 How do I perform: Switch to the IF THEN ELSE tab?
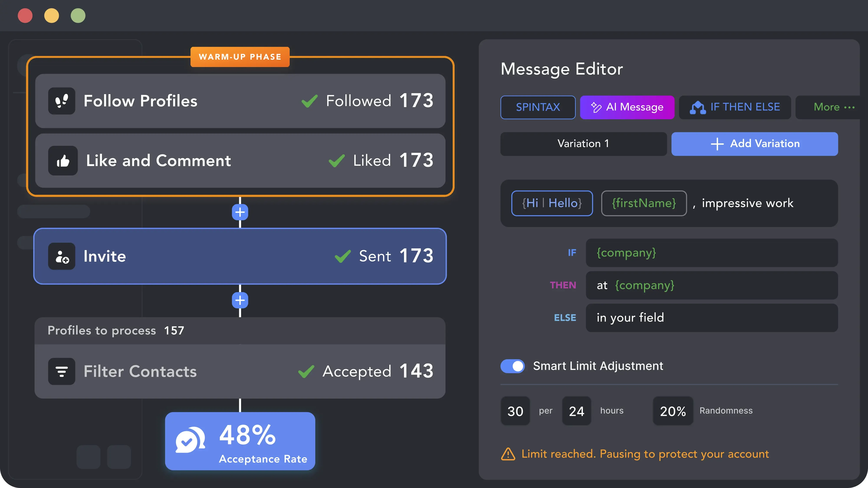[x=735, y=107]
